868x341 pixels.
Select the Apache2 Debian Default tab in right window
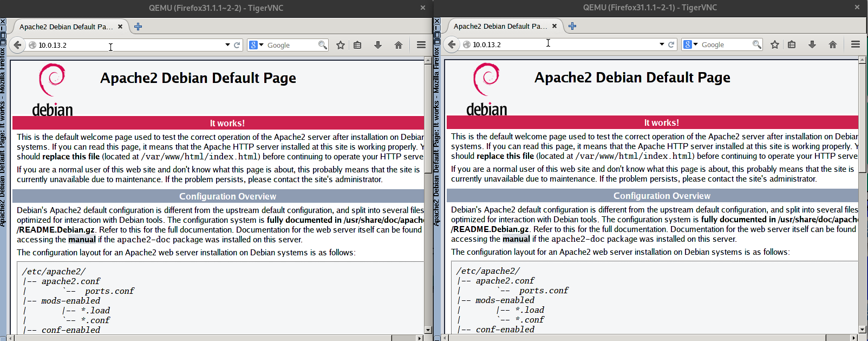[500, 26]
